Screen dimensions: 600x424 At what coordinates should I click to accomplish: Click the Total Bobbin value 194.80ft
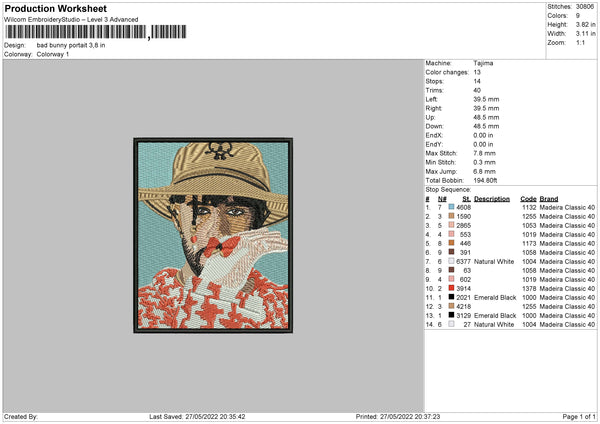(485, 181)
